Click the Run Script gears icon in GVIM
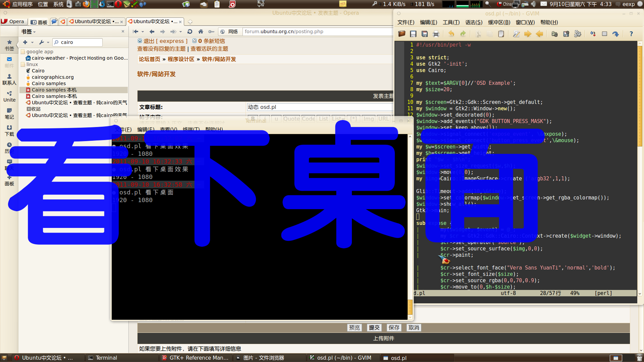The image size is (644, 362). coord(578,34)
